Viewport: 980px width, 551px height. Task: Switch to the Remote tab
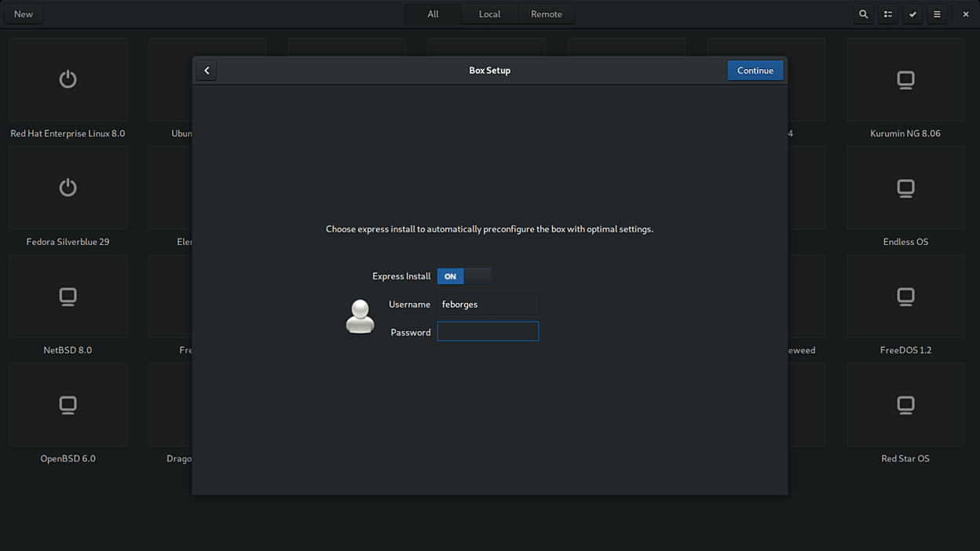(x=546, y=14)
